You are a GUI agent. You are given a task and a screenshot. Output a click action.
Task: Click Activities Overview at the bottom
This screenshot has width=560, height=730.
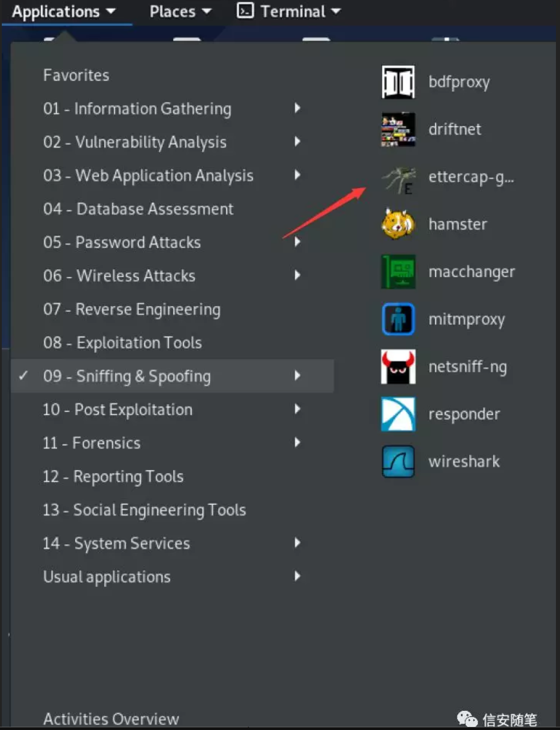point(111,718)
